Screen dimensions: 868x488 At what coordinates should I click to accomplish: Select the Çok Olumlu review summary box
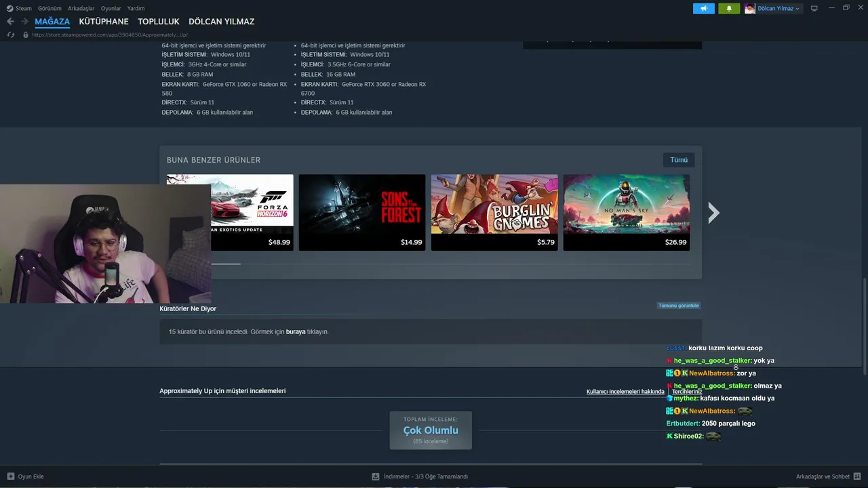coord(431,430)
